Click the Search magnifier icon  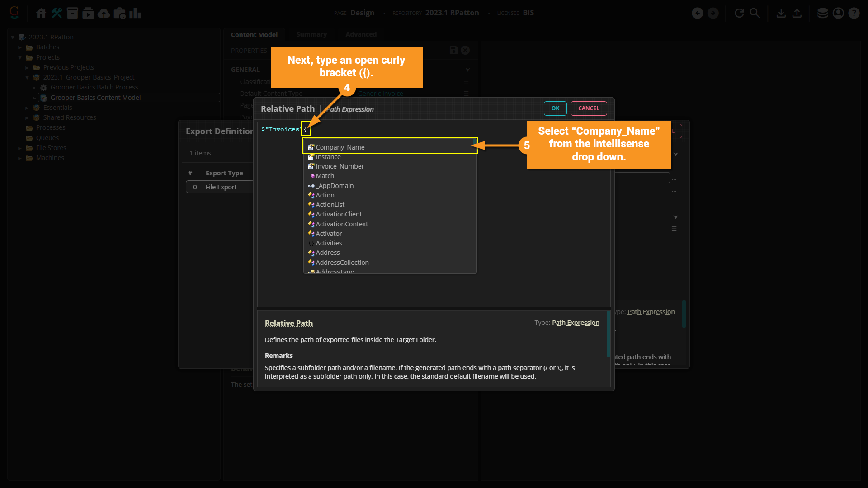[x=755, y=13]
